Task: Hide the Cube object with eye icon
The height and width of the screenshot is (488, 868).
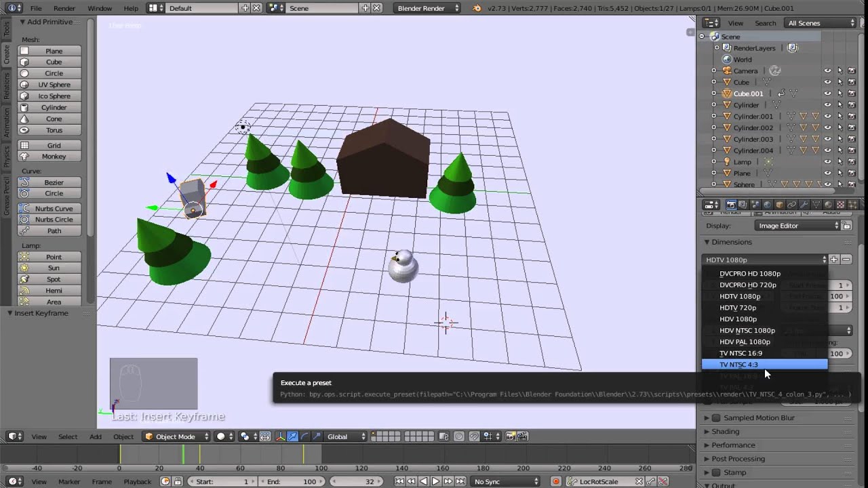Action: coord(827,82)
